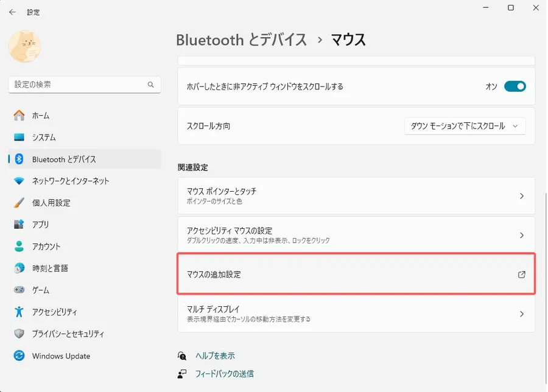Open the フィードバックの送信 link
Image resolution: width=548 pixels, height=392 pixels.
pyautogui.click(x=224, y=374)
